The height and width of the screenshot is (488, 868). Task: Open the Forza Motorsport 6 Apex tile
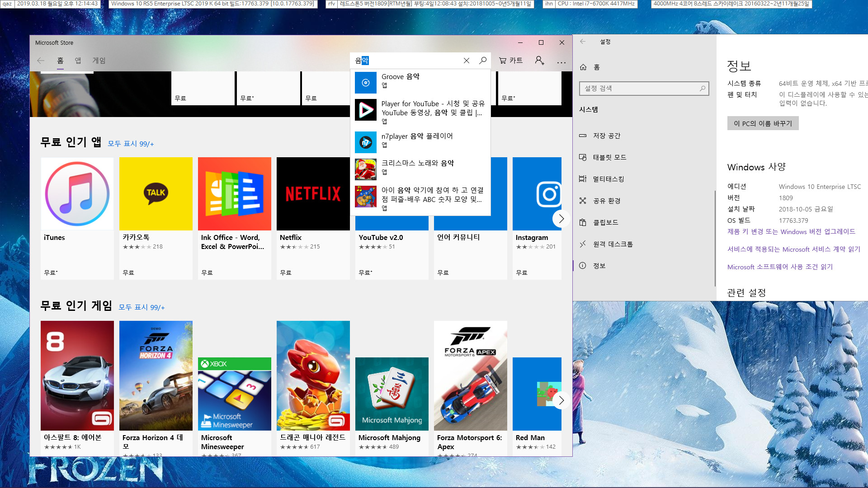(x=471, y=388)
